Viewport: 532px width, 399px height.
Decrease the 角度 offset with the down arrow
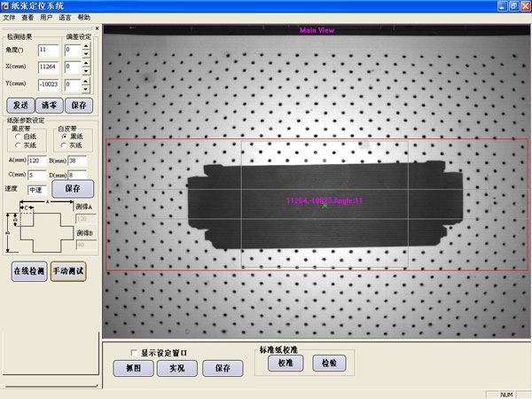point(86,53)
